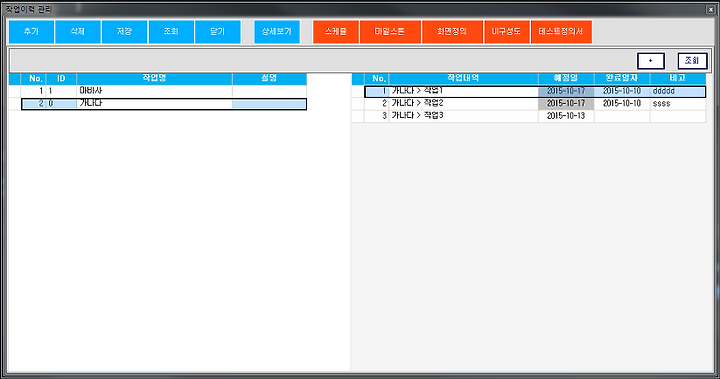Click the blue 저장 button
This screenshot has width=720, height=379.
124,32
